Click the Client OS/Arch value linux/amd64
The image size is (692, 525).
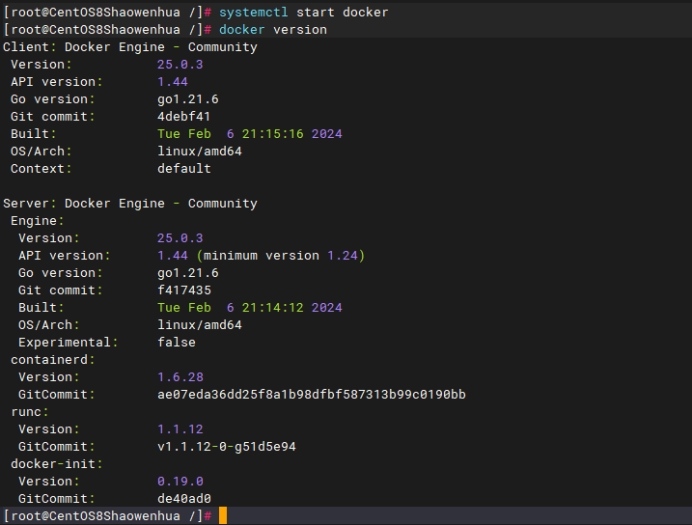tap(199, 151)
